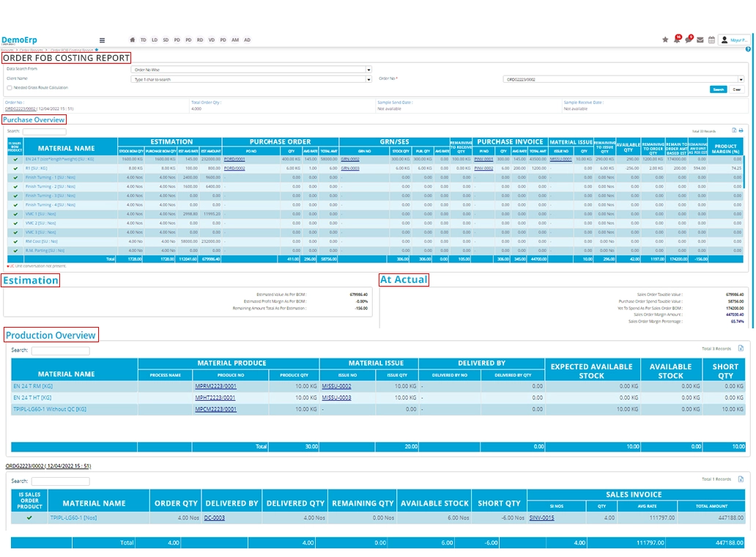Click the blue Search button
This screenshot has height=557, width=756.
point(719,89)
